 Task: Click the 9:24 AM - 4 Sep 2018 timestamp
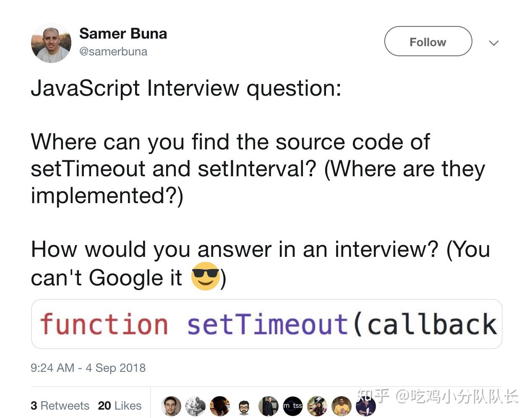pyautogui.click(x=88, y=368)
